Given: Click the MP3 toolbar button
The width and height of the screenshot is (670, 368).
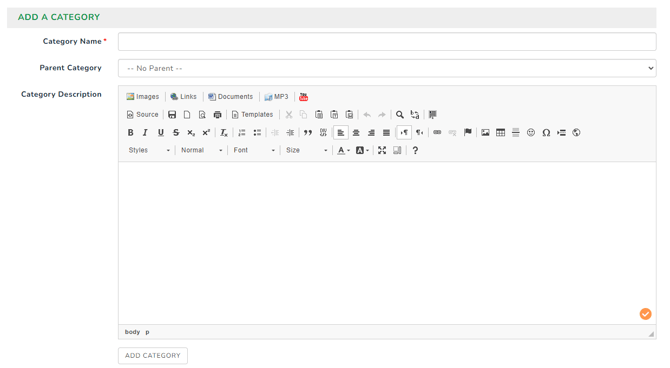Looking at the screenshot, I should tap(276, 97).
